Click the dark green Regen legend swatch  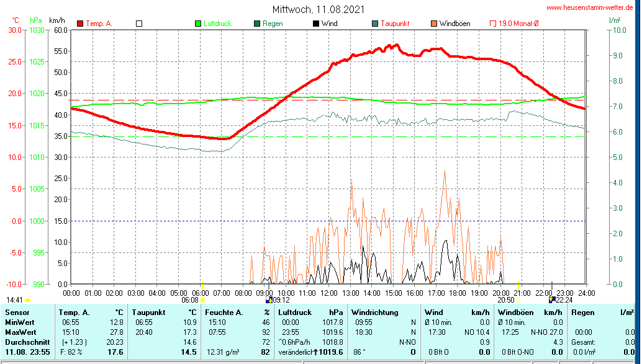(x=257, y=24)
